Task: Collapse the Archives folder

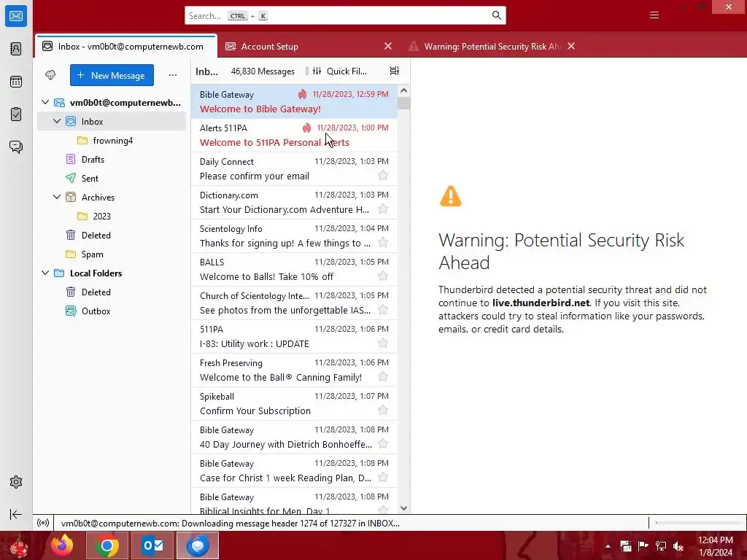Action: pyautogui.click(x=57, y=197)
